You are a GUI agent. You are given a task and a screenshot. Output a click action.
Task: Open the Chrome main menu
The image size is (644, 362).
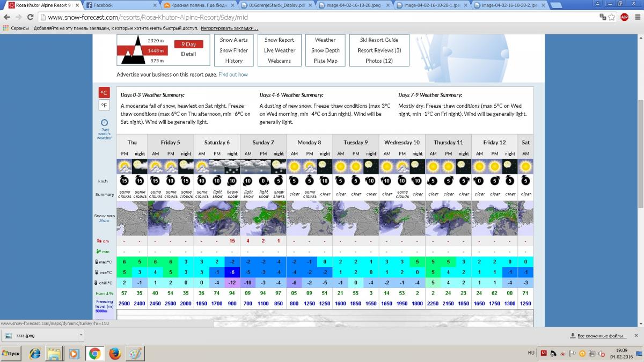[637, 17]
